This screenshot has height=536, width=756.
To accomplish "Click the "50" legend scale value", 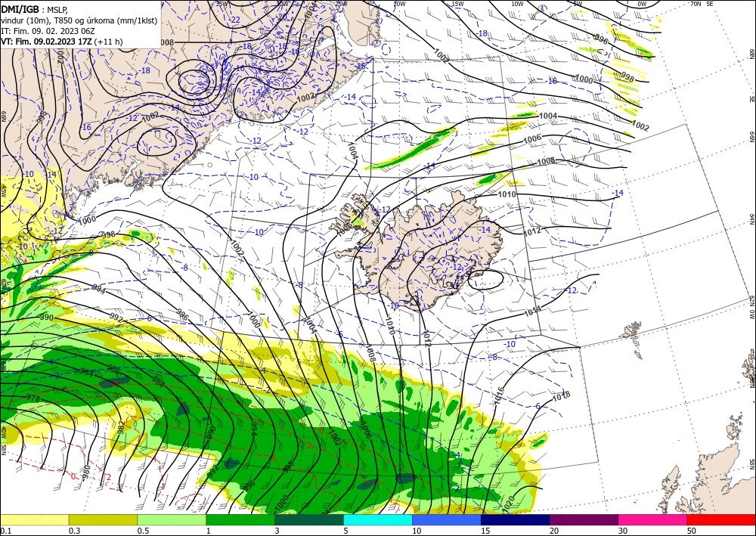I will click(x=692, y=531).
